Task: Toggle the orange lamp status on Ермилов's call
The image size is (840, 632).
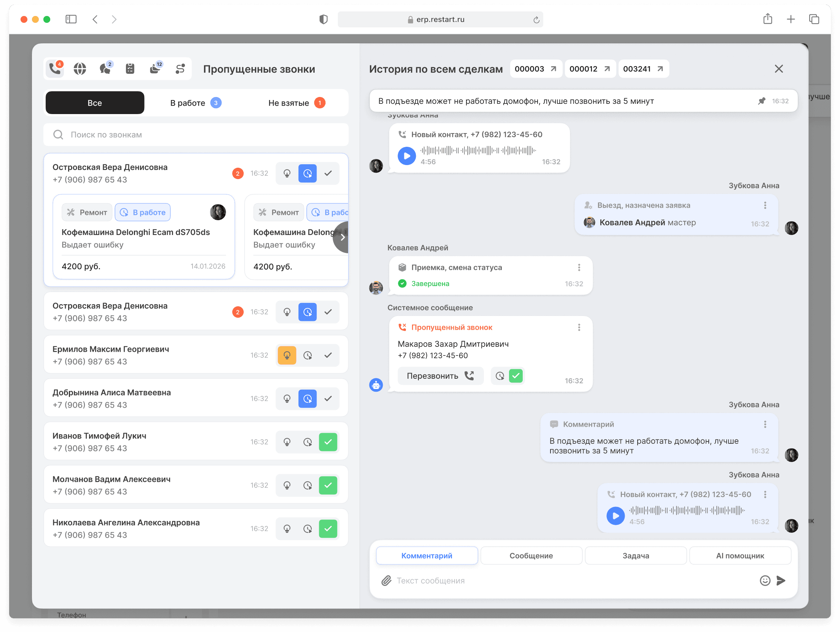Action: click(287, 355)
